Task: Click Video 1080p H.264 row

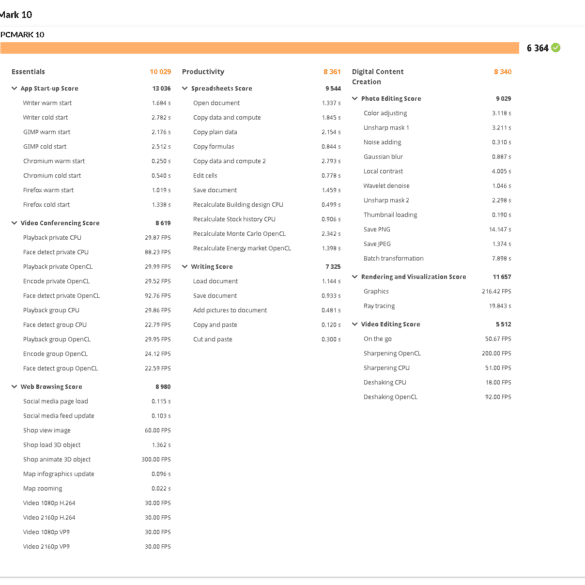Action: pos(97,503)
